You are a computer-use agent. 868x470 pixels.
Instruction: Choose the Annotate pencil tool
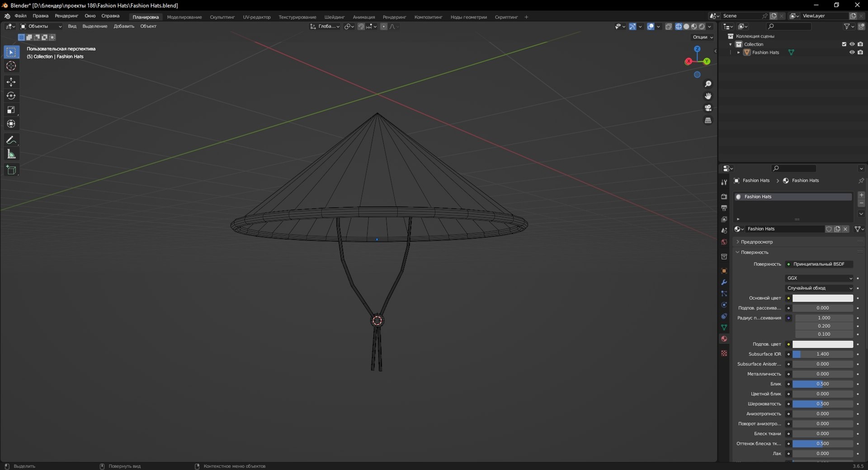coord(11,140)
